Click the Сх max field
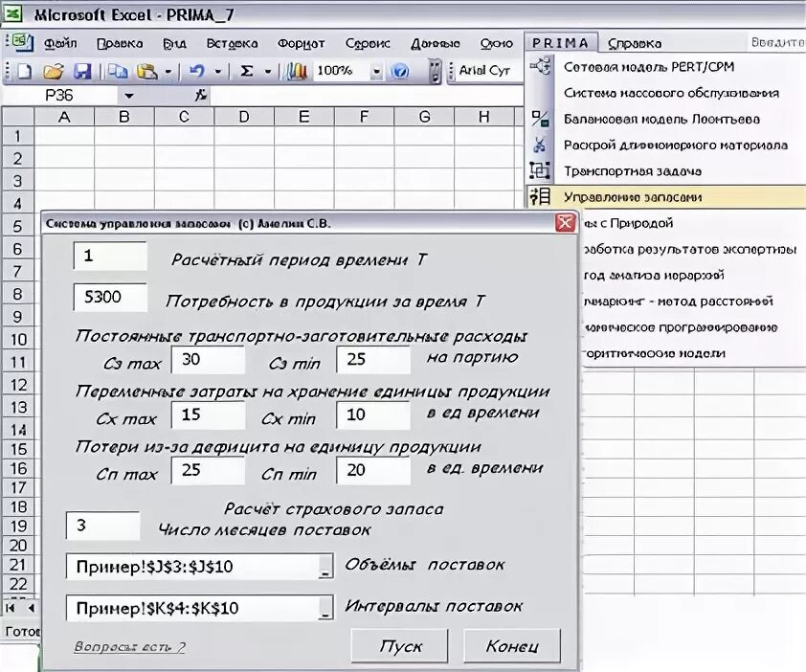The width and height of the screenshot is (806, 672). 208,414
